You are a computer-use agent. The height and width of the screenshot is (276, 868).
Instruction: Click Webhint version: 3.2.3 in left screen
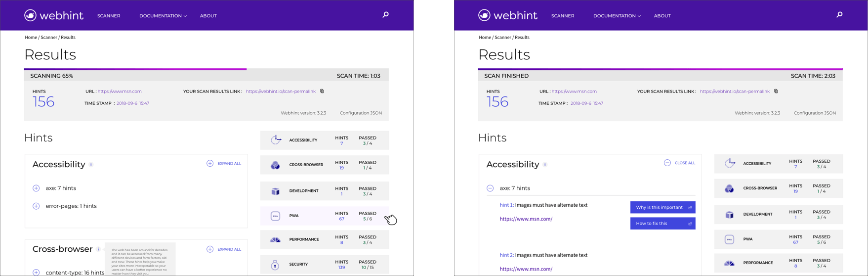coord(303,113)
